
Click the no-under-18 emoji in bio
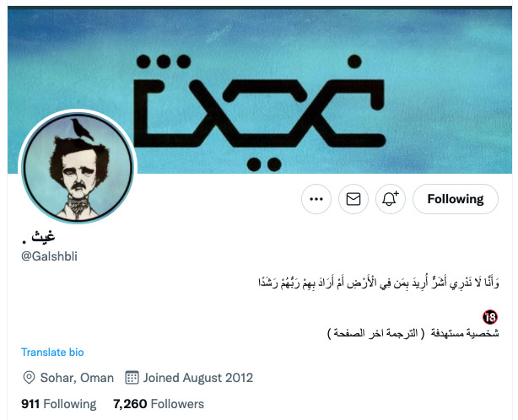coord(490,317)
